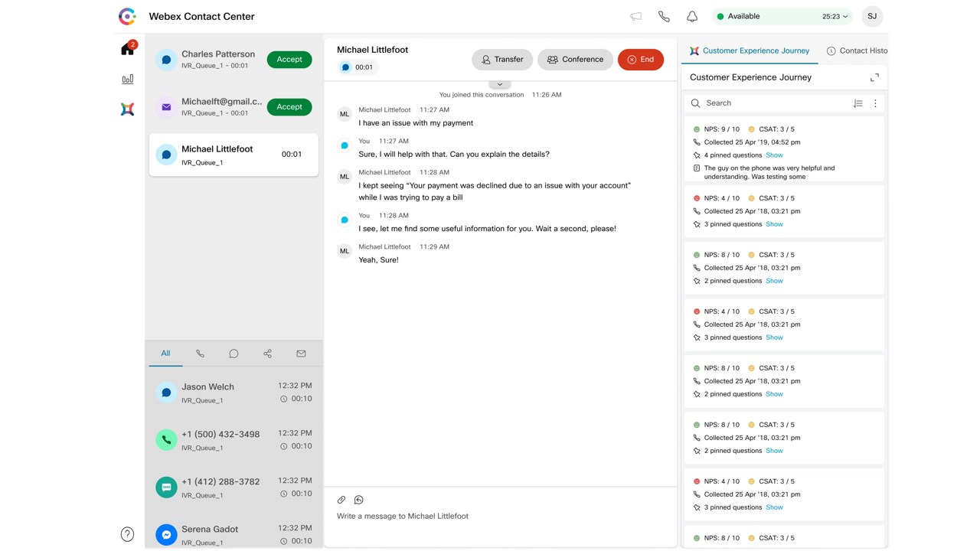The height and width of the screenshot is (551, 980).
Task: Click the 'NPS: 9 / 10' journey score
Action: tap(722, 129)
